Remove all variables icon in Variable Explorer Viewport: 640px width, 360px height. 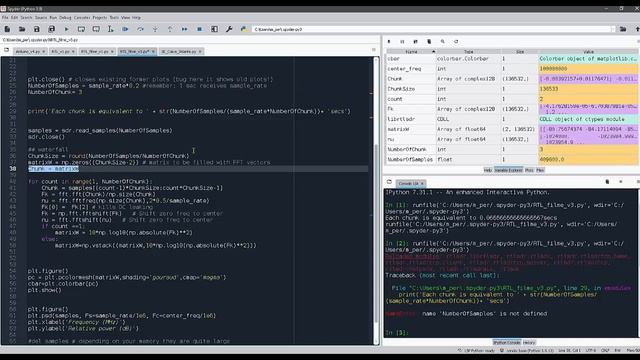point(429,41)
